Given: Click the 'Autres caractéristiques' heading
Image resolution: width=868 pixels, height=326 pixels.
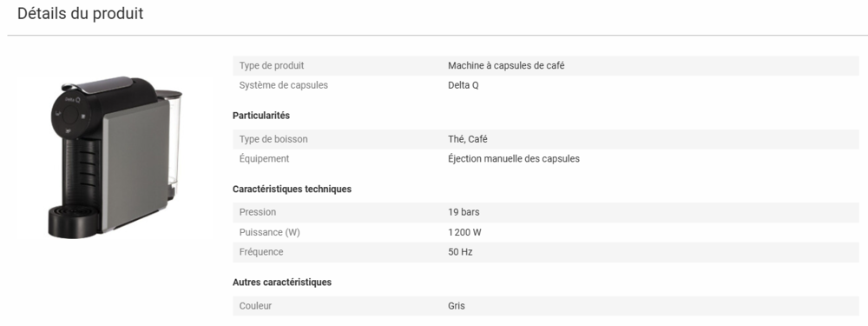Looking at the screenshot, I should point(282,283).
